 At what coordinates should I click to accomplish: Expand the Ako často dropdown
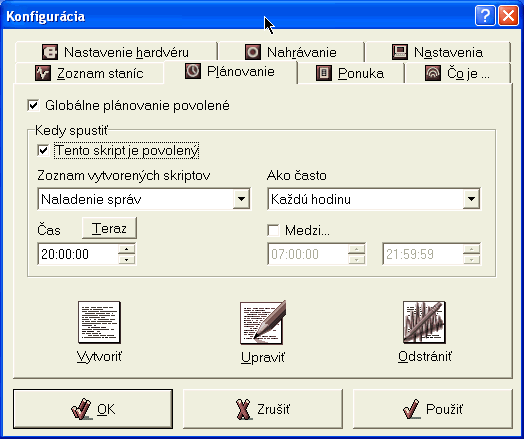coord(471,199)
